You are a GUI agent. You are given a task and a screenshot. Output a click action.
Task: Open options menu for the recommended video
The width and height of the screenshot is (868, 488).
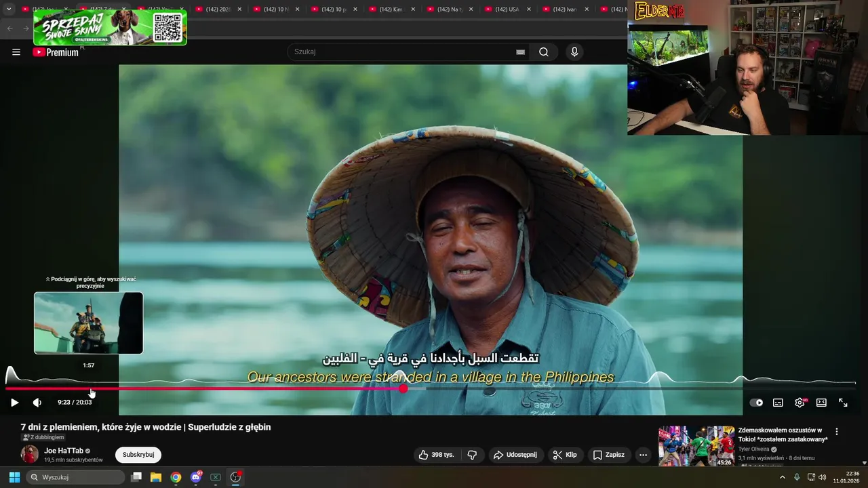pyautogui.click(x=837, y=432)
